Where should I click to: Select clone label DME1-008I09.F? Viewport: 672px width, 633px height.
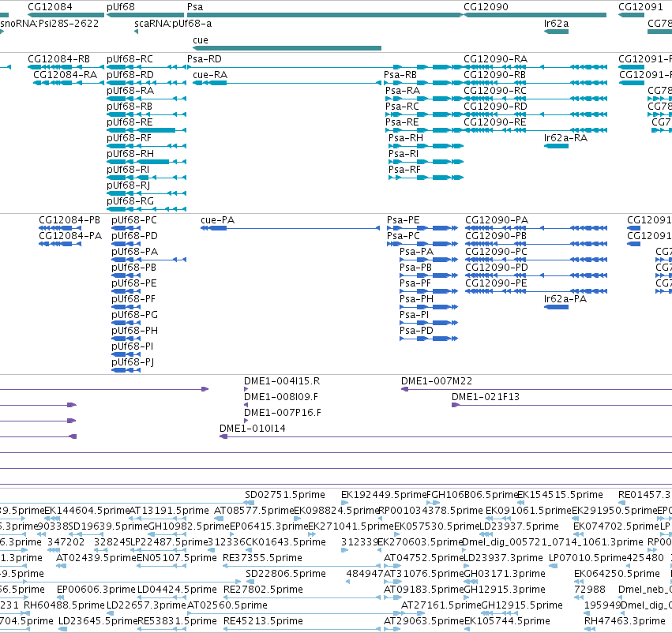[x=281, y=396]
